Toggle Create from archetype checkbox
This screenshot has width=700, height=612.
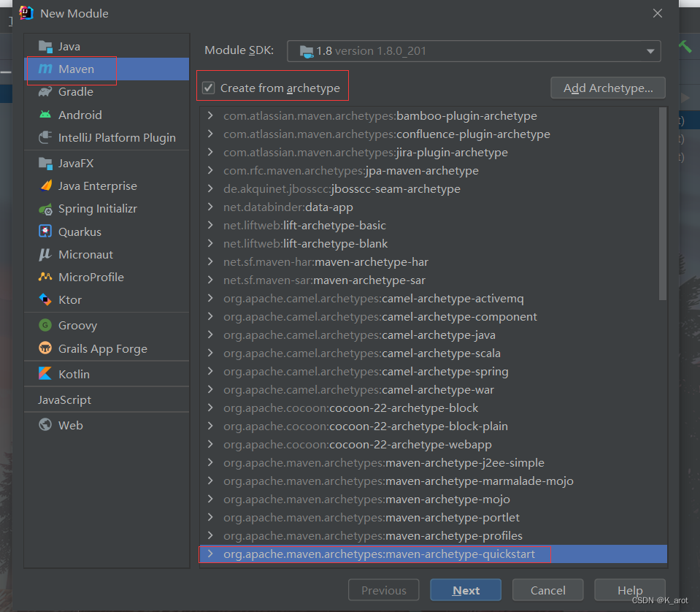coord(209,88)
